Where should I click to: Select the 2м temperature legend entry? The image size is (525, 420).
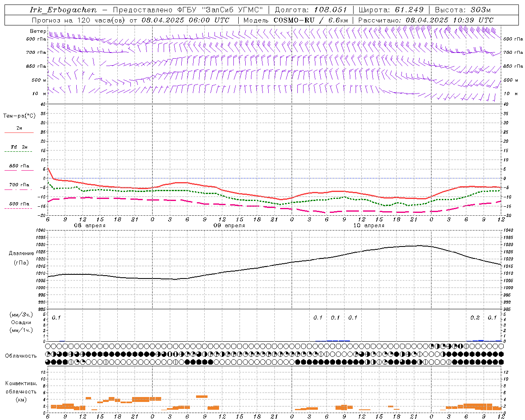tap(19, 128)
